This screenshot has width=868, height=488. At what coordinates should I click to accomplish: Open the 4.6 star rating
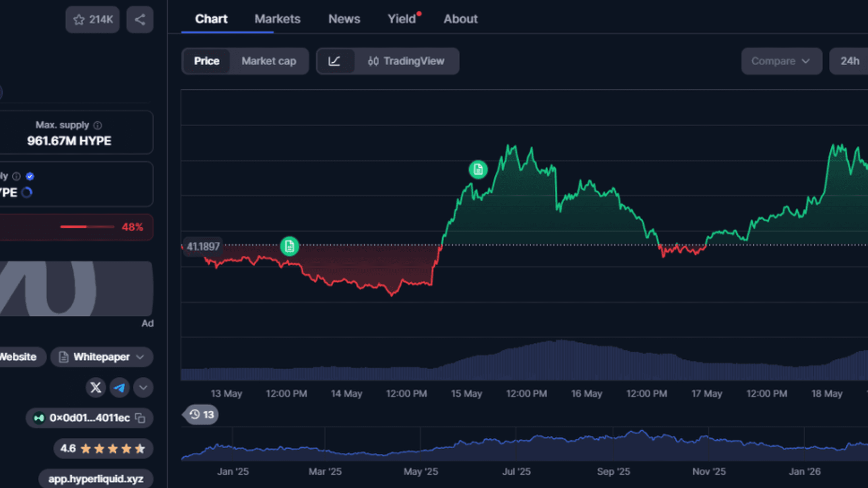[x=103, y=449]
